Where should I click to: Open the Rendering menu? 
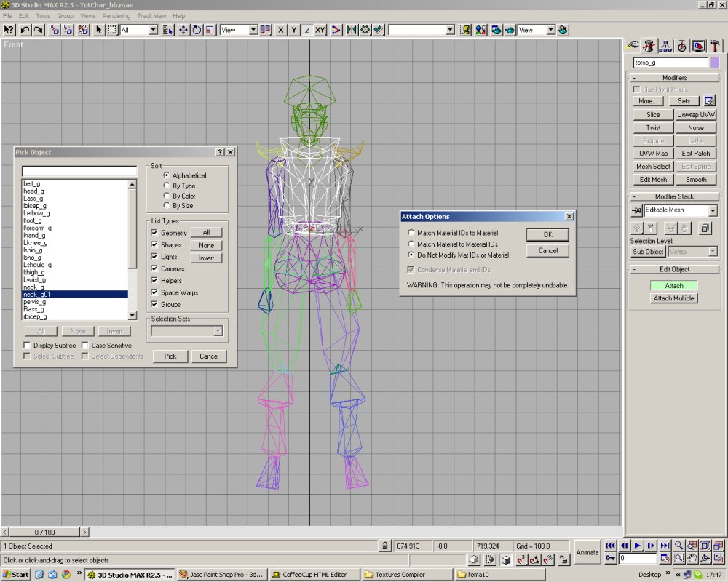(116, 16)
